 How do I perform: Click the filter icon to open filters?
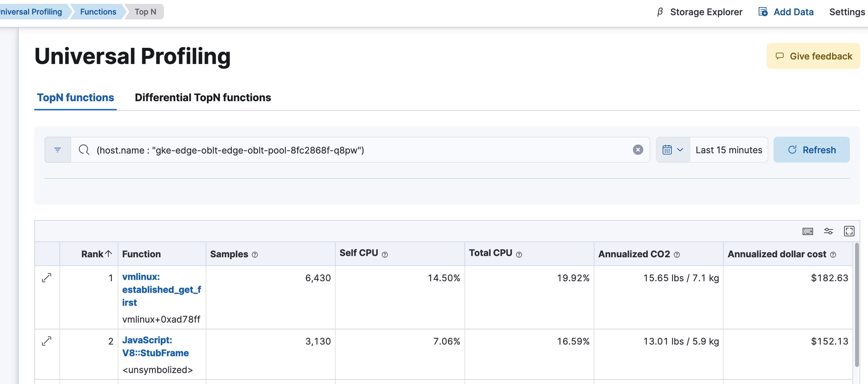click(x=58, y=149)
